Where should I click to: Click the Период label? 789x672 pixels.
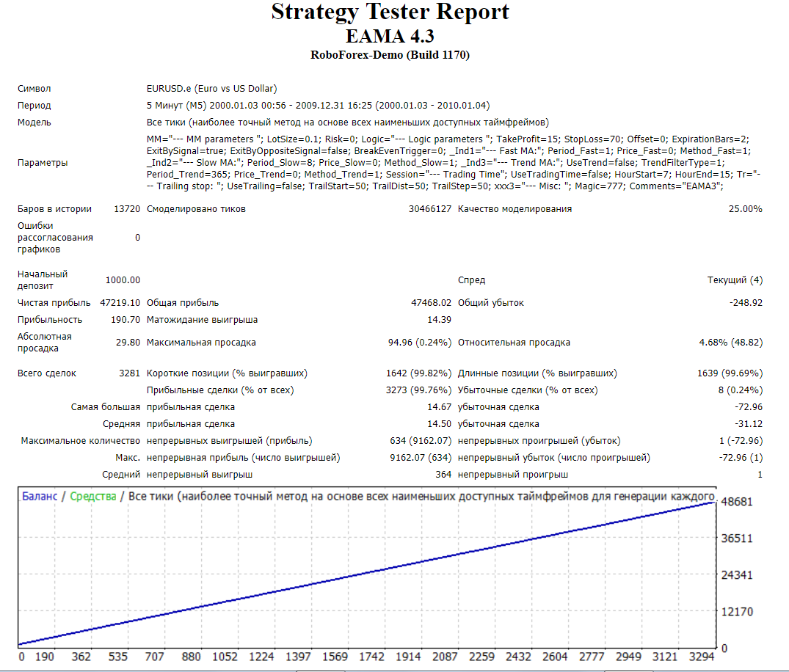tap(34, 106)
